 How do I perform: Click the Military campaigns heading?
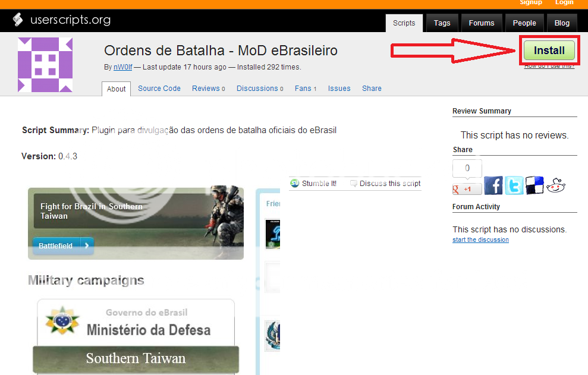[86, 281]
